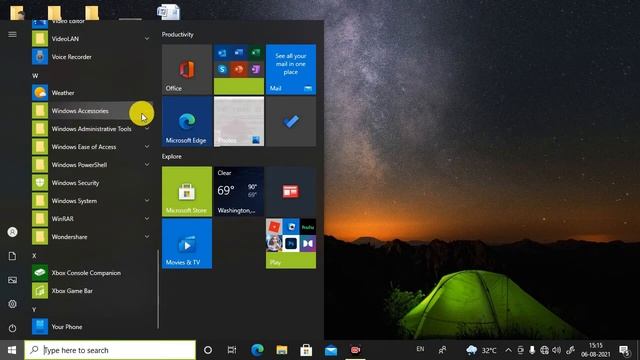Expand Windows Administrative Tools folder

click(x=92, y=129)
